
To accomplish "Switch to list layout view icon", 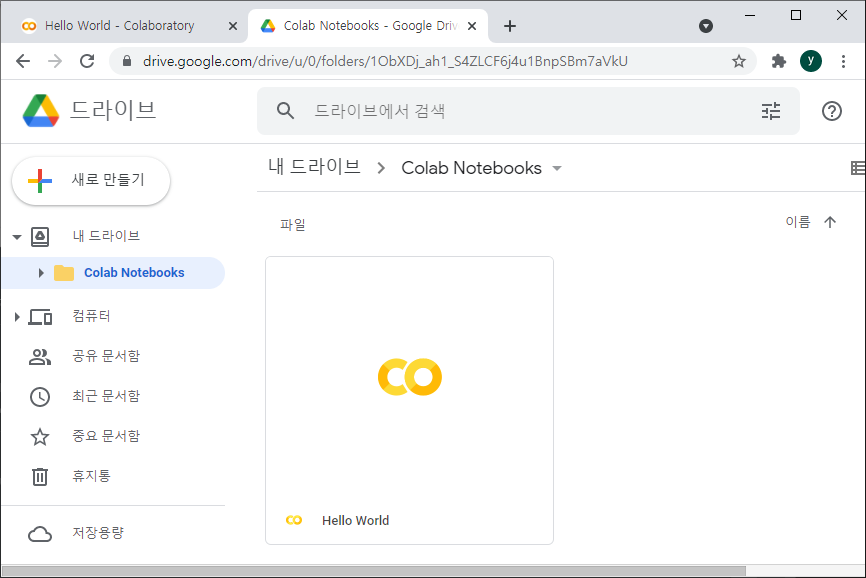I will (858, 168).
